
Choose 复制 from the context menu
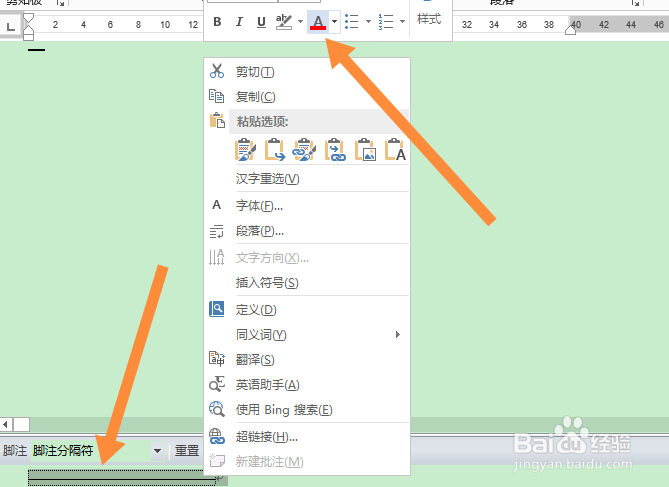tap(307, 96)
